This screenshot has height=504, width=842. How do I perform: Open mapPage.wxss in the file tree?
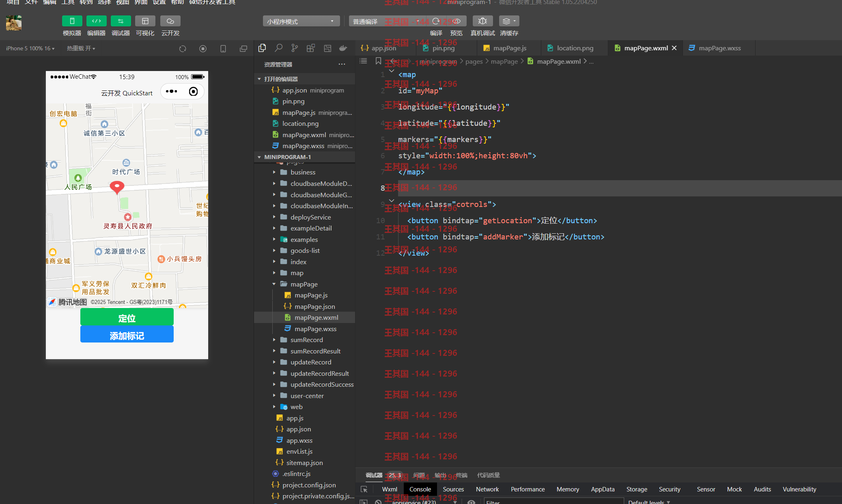point(315,329)
